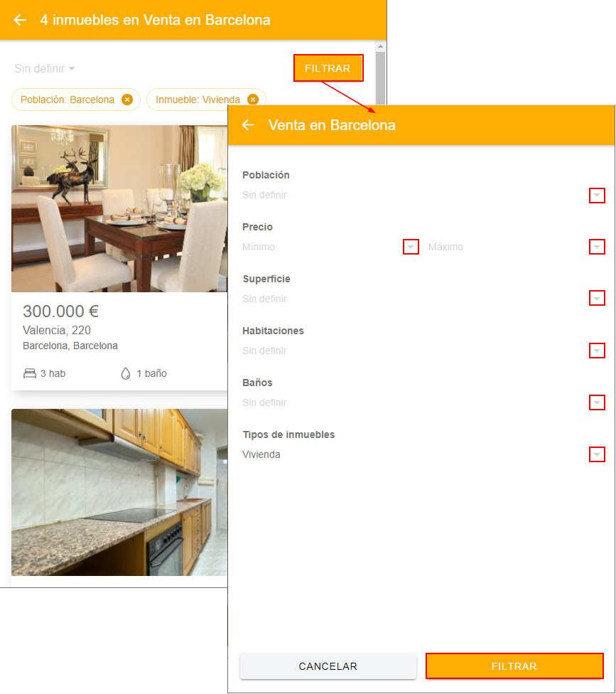The width and height of the screenshot is (616, 694).
Task: Click the Población: Barcelona chip label
Action: [67, 100]
